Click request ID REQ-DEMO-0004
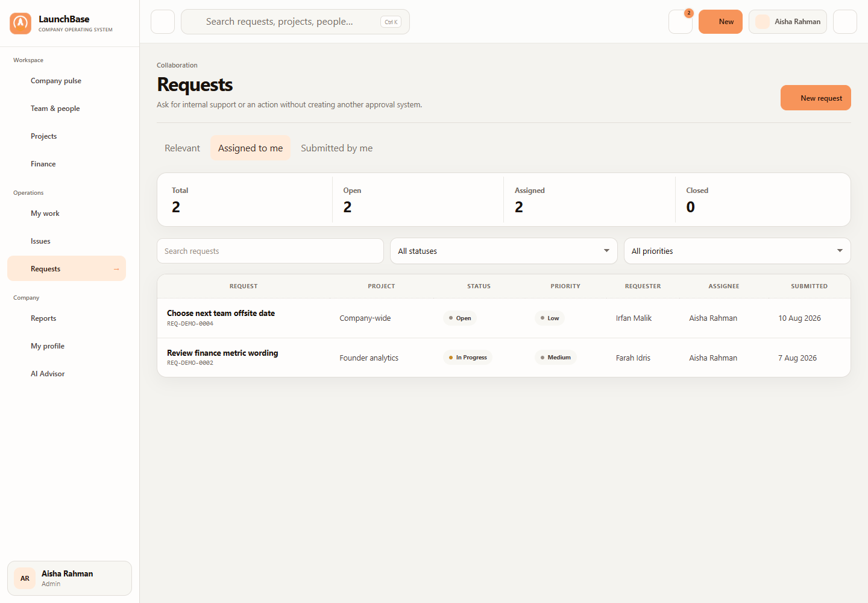Screen dimensions: 868x603 pyautogui.click(x=190, y=324)
